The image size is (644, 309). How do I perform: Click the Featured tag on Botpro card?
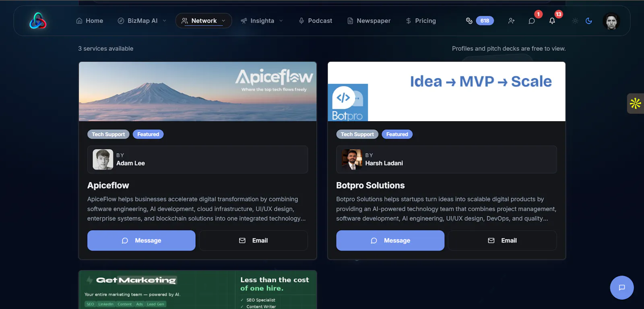(397, 134)
